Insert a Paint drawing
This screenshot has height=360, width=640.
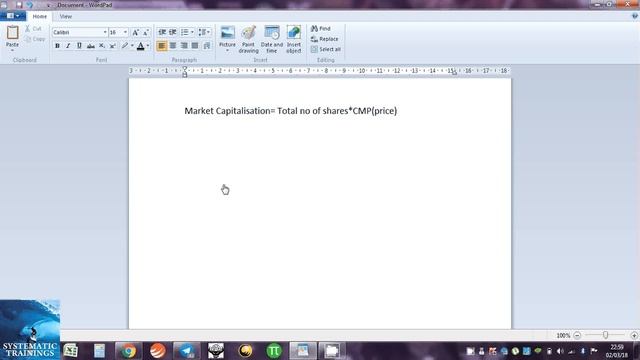pos(249,39)
